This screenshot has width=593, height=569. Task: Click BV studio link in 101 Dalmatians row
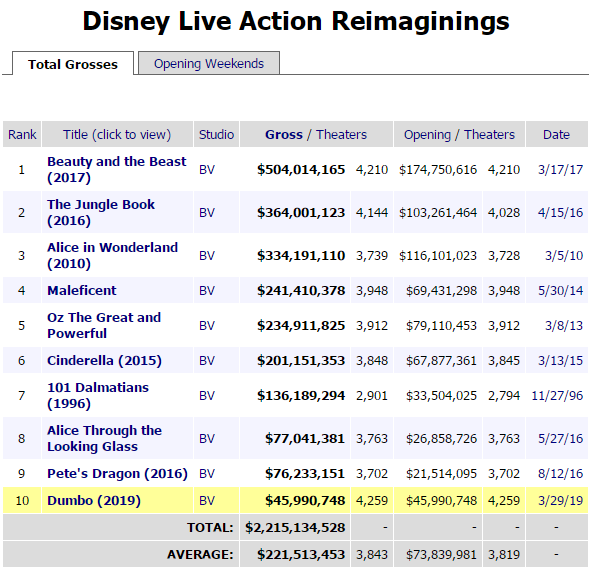point(207,395)
